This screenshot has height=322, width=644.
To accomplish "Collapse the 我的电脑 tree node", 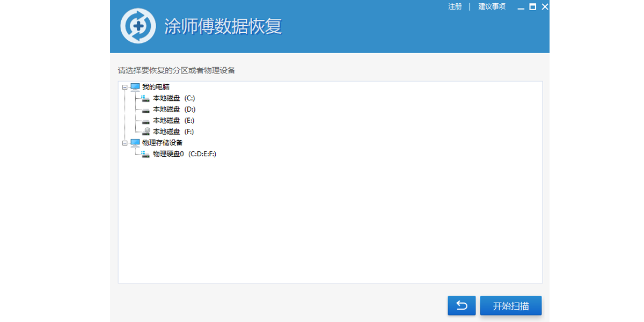I will tap(125, 87).
